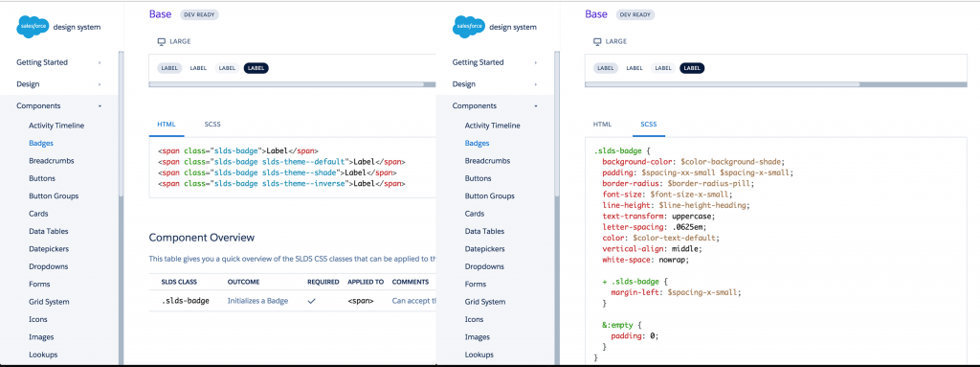This screenshot has width=980, height=367.
Task: Click the sidebar vertical scrollbar in left page
Action: [x=121, y=124]
